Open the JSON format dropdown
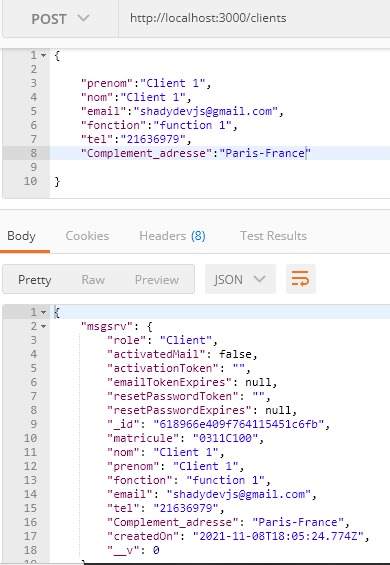The height and width of the screenshot is (565, 390). click(240, 279)
